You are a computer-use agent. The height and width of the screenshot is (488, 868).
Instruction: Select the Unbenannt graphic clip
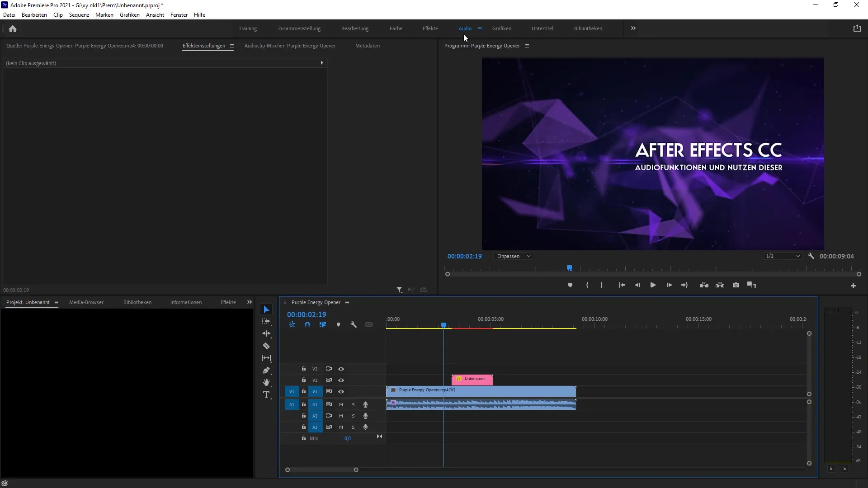coord(472,380)
